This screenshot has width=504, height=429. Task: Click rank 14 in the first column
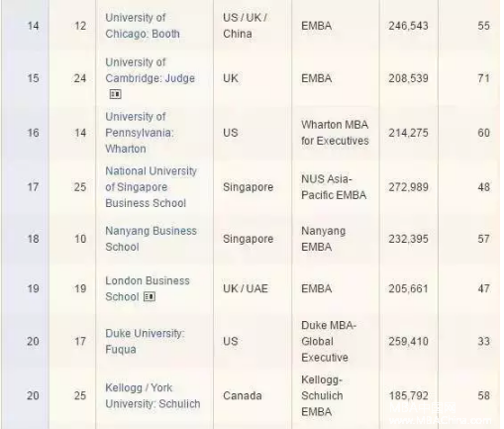33,26
